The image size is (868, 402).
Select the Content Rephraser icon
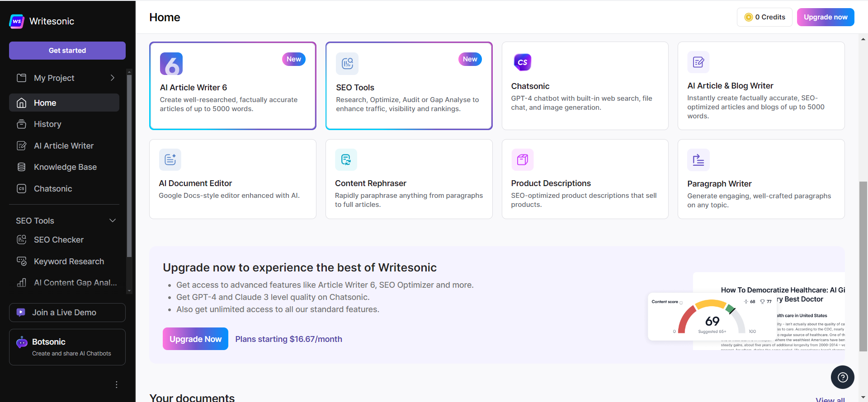[x=346, y=159]
